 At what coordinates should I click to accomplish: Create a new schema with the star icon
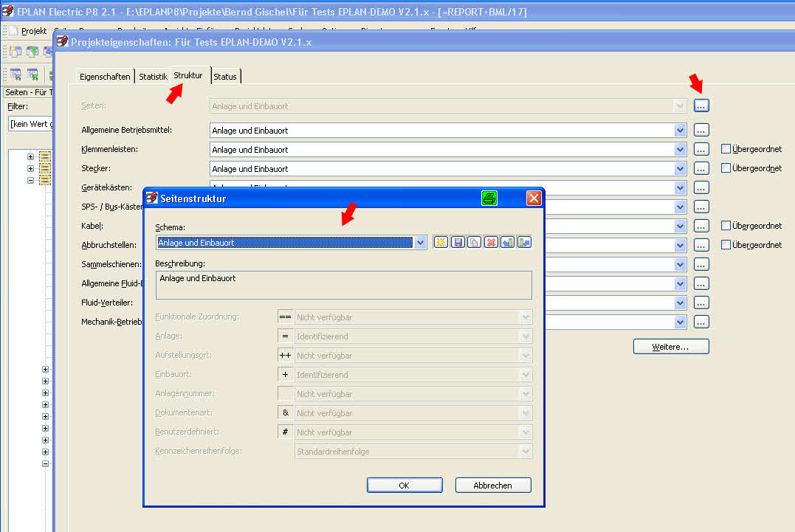click(441, 242)
